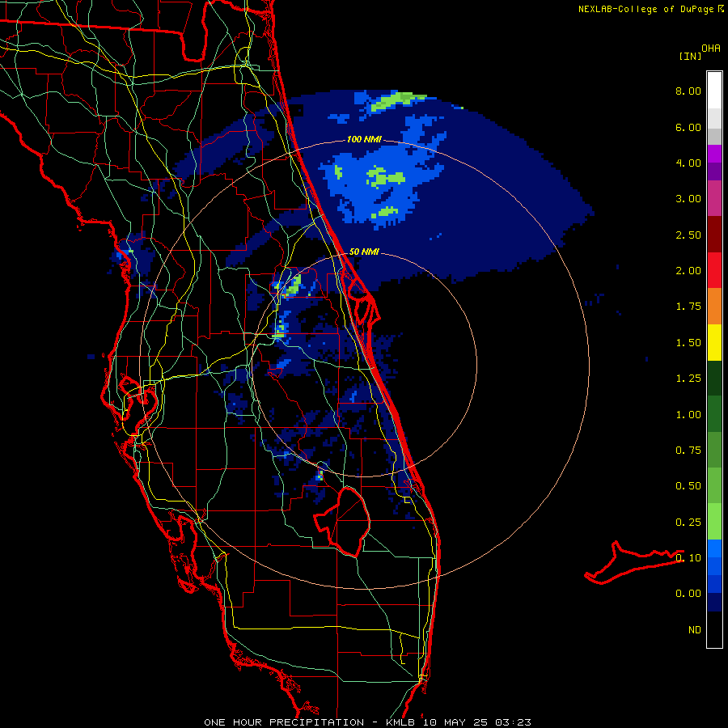Select the 1.50 legend value

pyautogui.click(x=688, y=343)
